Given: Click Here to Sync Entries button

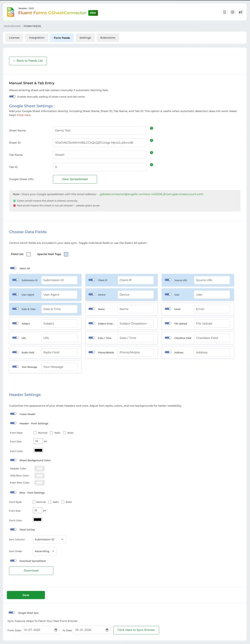Looking at the screenshot, I should click(x=136, y=630).
